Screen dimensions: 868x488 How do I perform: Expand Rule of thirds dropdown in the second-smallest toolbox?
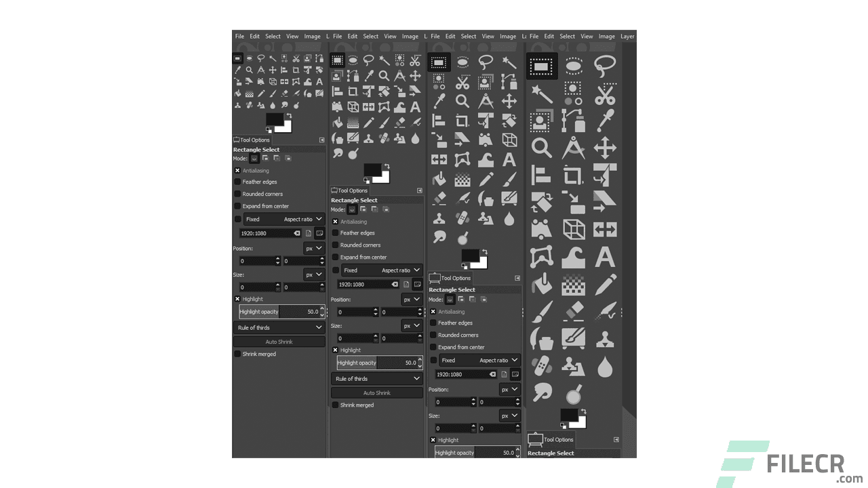click(377, 379)
